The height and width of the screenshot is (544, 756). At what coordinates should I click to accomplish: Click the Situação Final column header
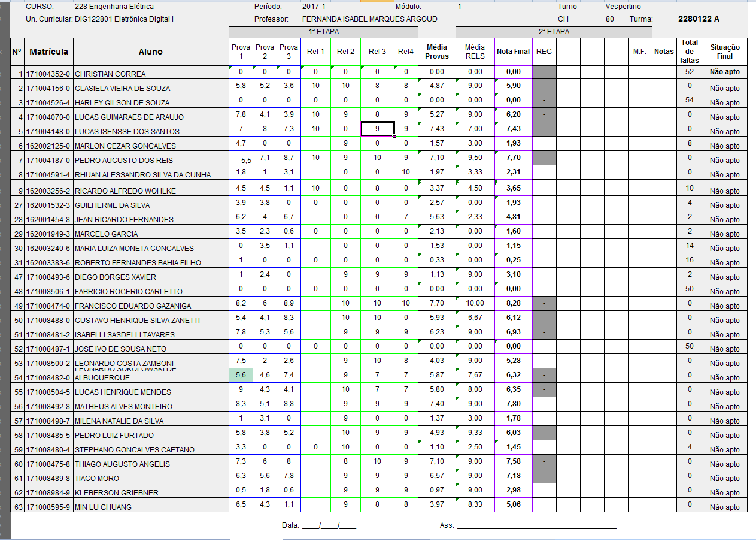(725, 52)
